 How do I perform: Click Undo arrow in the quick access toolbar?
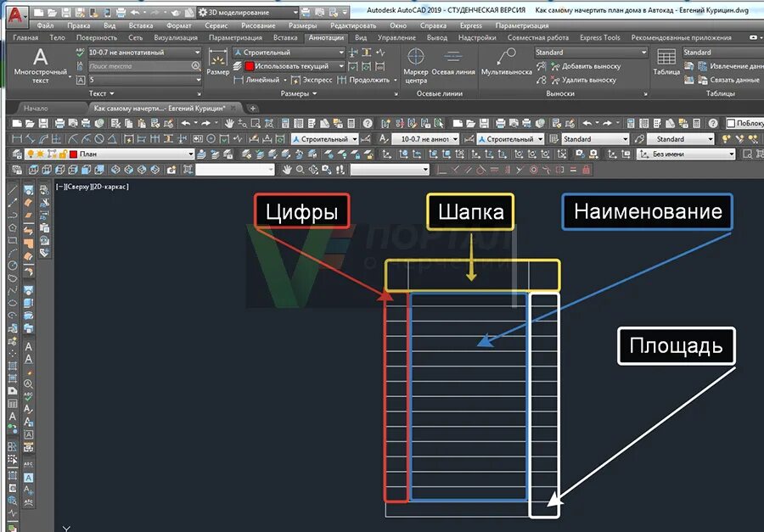[135, 13]
